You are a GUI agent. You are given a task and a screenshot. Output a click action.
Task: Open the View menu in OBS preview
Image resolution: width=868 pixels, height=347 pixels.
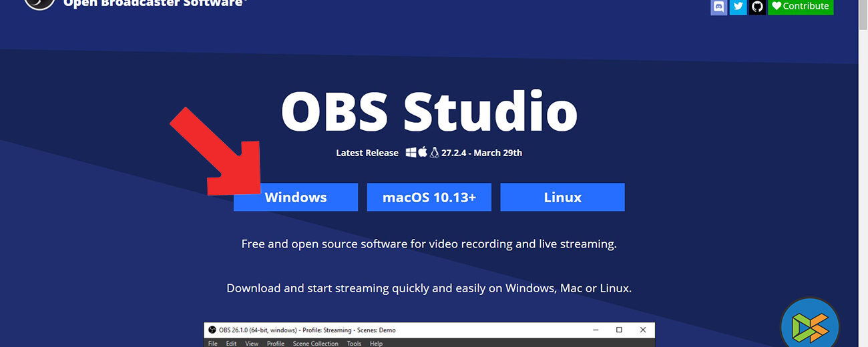point(252,343)
